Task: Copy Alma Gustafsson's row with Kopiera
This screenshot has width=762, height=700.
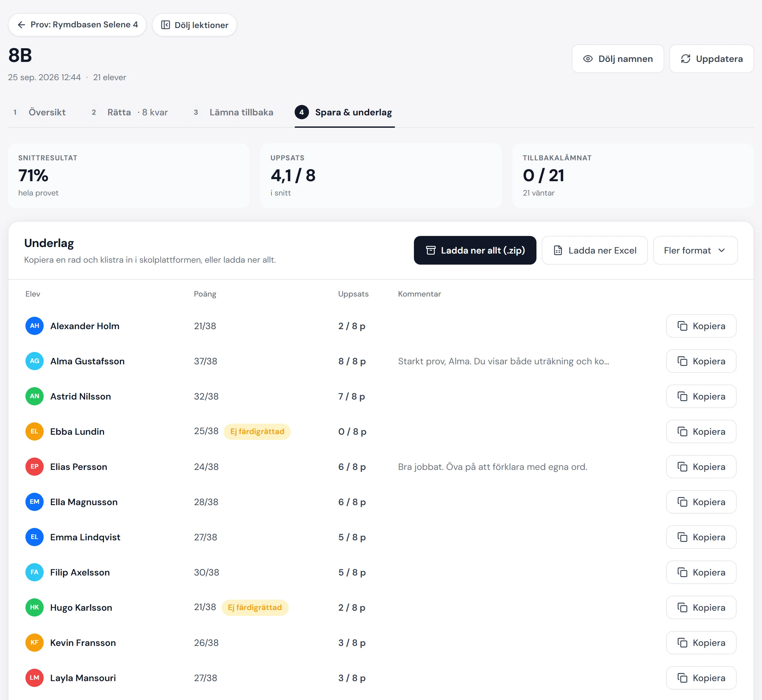Action: tap(701, 361)
